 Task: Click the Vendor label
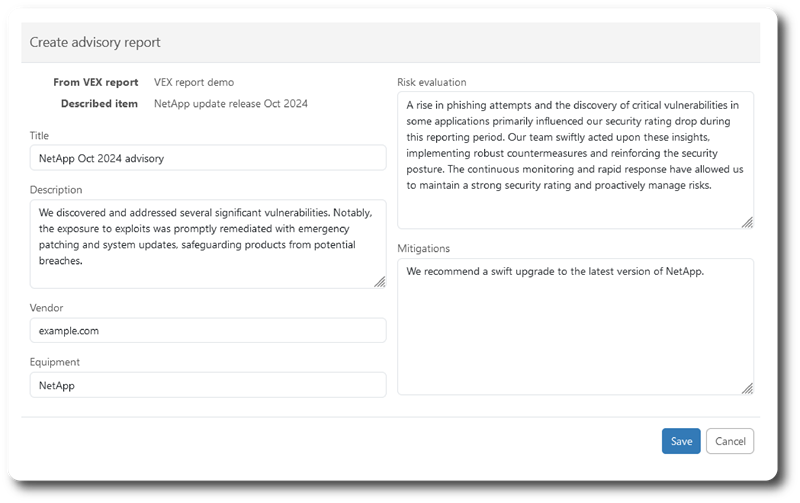pos(46,308)
